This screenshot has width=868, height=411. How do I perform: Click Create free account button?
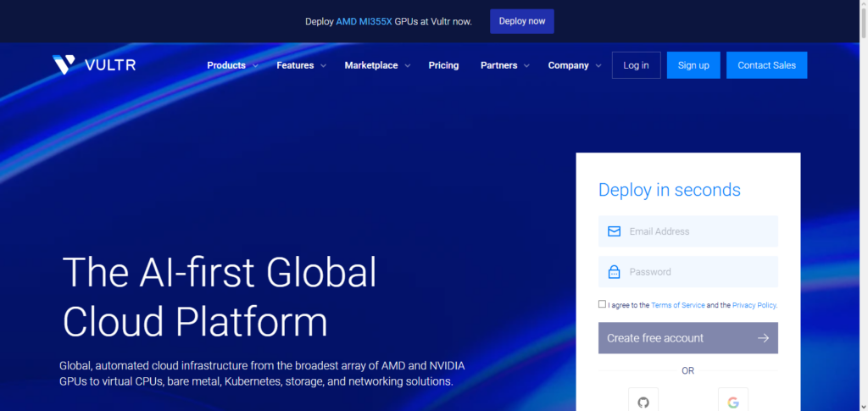coord(688,338)
